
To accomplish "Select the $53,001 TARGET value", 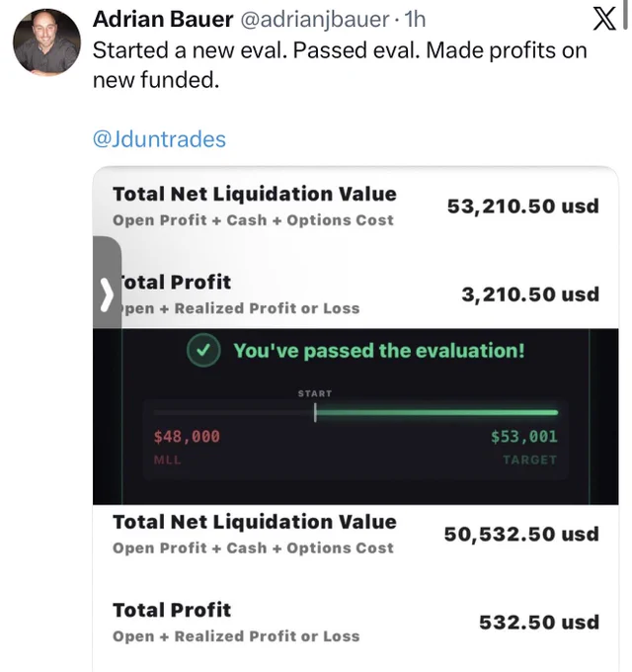I will (x=524, y=436).
